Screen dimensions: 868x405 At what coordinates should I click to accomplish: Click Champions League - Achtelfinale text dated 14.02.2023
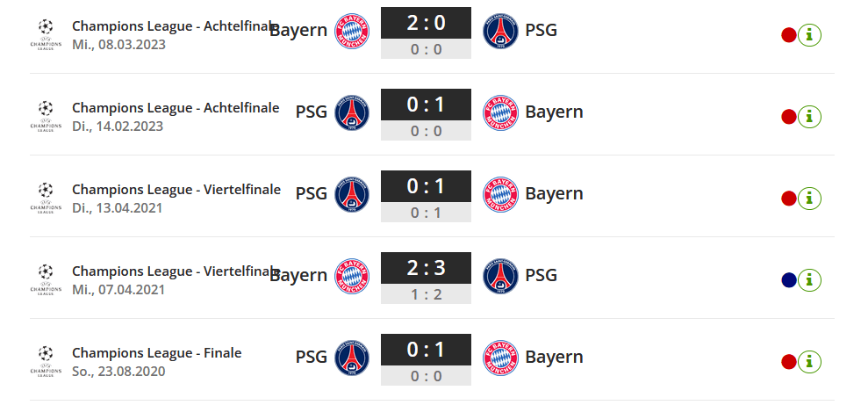176,107
